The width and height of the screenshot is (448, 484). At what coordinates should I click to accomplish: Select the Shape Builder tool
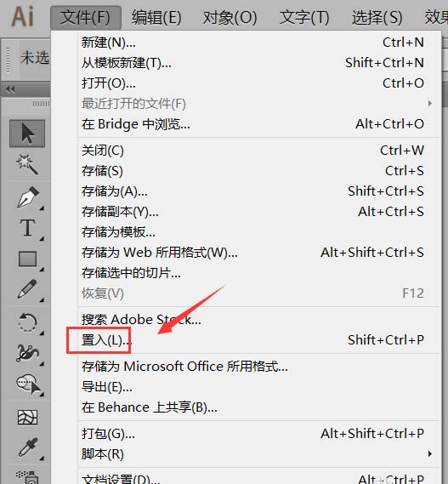[28, 384]
